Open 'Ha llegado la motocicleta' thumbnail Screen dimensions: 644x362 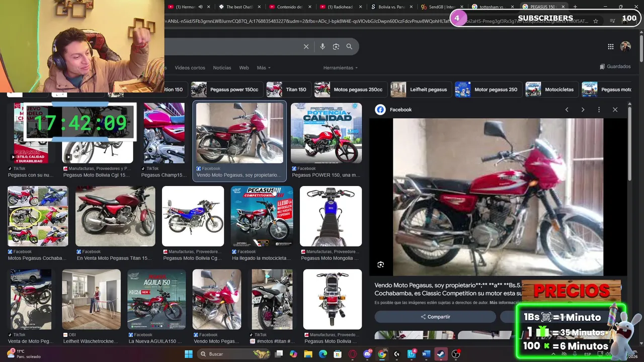[x=262, y=216]
